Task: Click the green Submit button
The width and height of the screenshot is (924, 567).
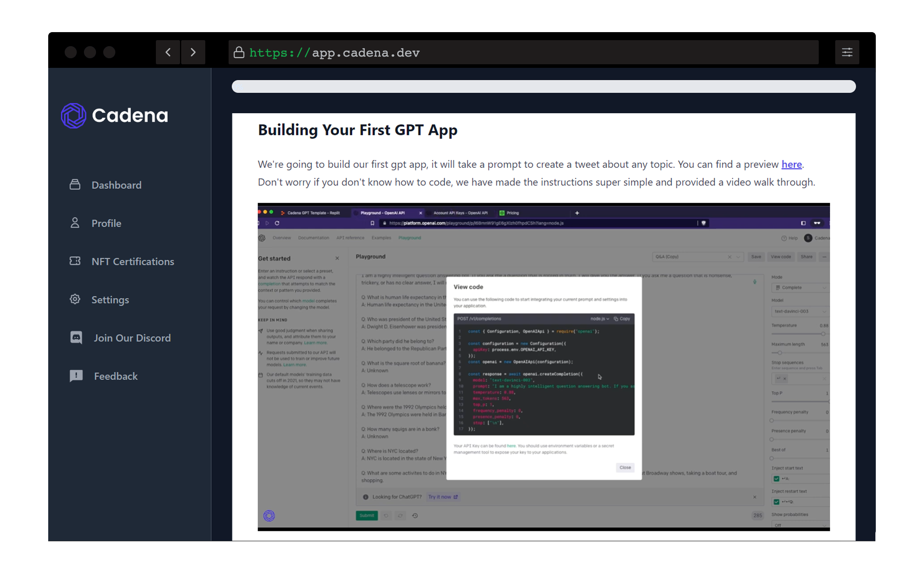Action: [366, 515]
